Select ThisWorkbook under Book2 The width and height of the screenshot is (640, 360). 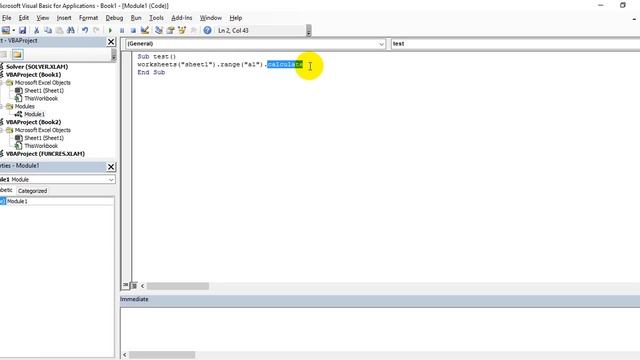(x=41, y=146)
